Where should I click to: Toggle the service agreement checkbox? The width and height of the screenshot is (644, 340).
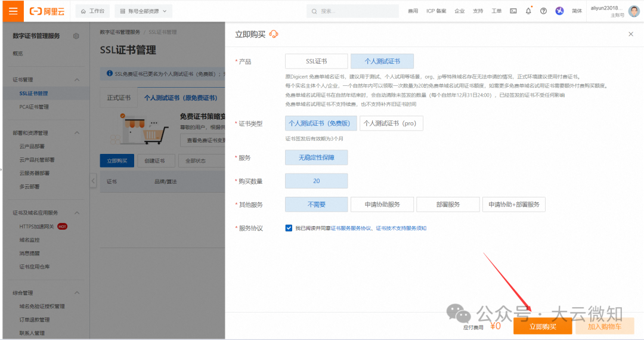(x=289, y=228)
